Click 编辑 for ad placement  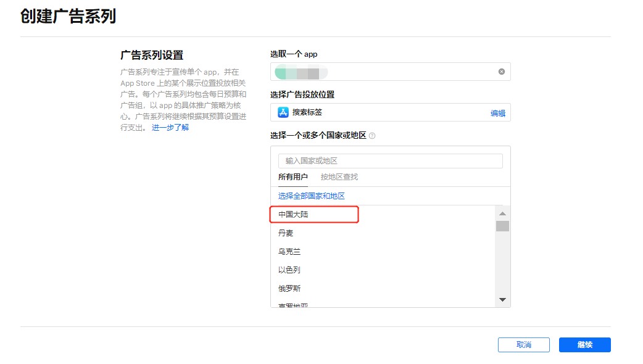pyautogui.click(x=498, y=113)
